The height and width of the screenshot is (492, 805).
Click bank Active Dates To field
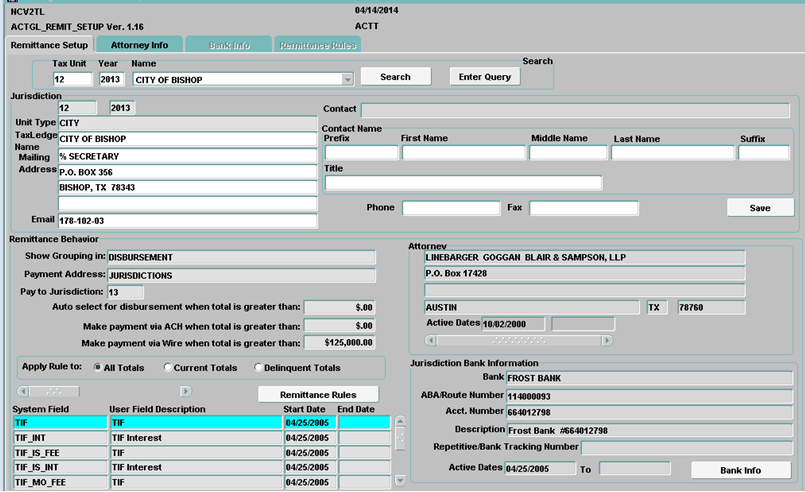[635, 468]
